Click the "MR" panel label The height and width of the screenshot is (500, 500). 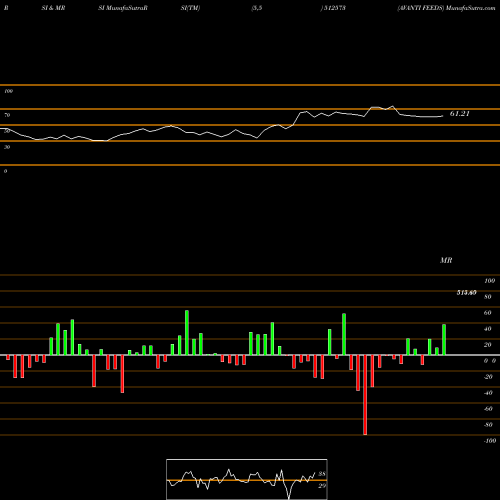click(446, 260)
